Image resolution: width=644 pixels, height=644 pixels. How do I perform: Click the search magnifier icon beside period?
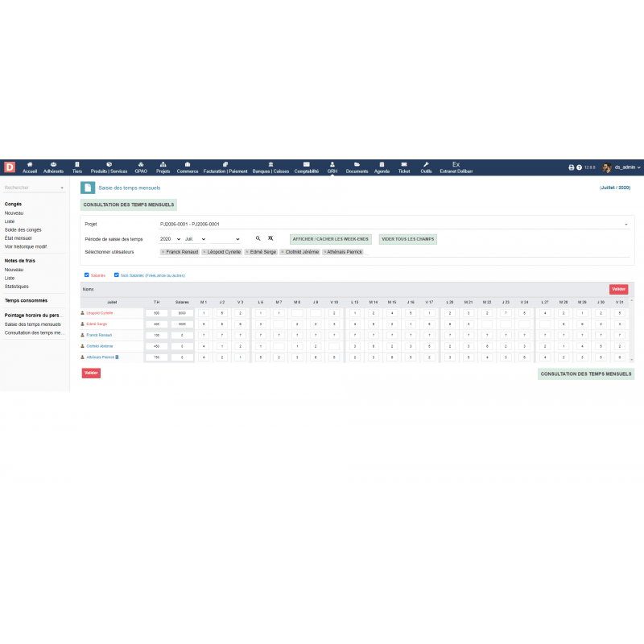pyautogui.click(x=258, y=239)
